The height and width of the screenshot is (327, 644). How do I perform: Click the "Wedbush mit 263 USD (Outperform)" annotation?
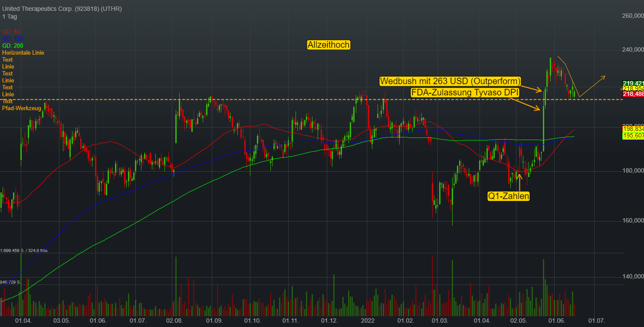tap(450, 81)
